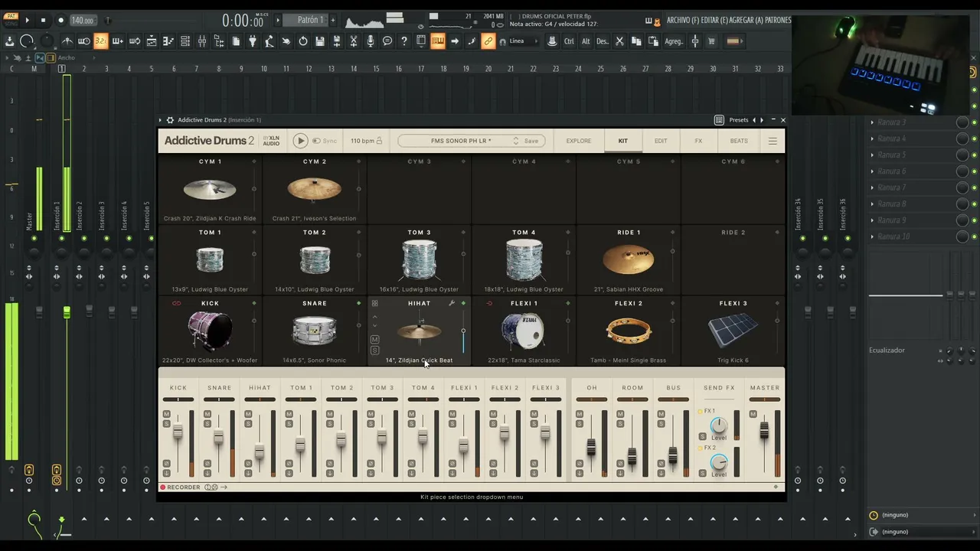The height and width of the screenshot is (551, 980).
Task: Start playback with the FL Studio play button
Action: (x=28, y=21)
